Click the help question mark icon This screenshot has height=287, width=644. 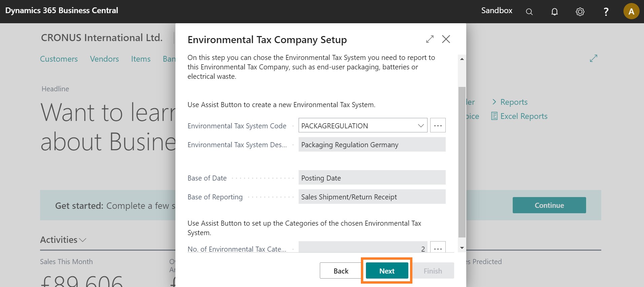(606, 12)
